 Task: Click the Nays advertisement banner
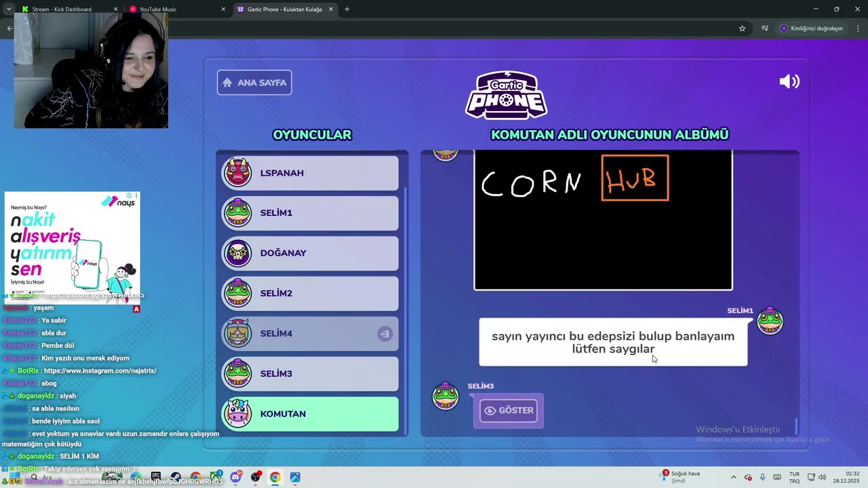[72, 247]
